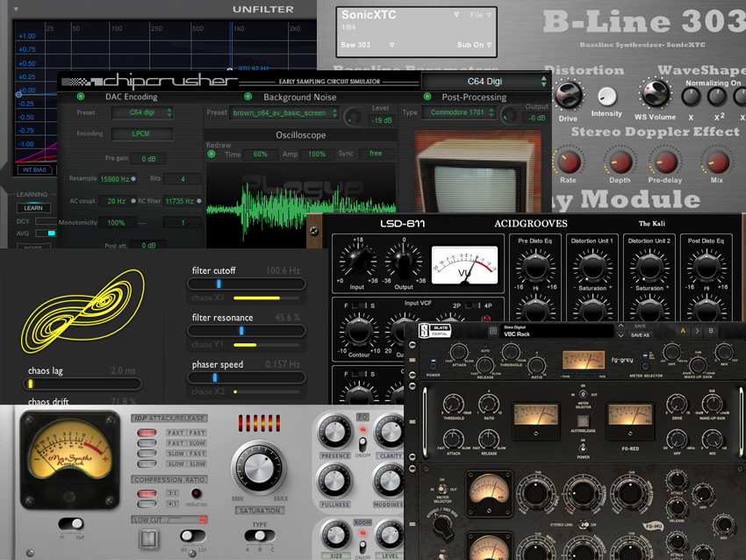This screenshot has width=746, height=560.
Task: Adjust the phaser speed slider
Action: 247,377
